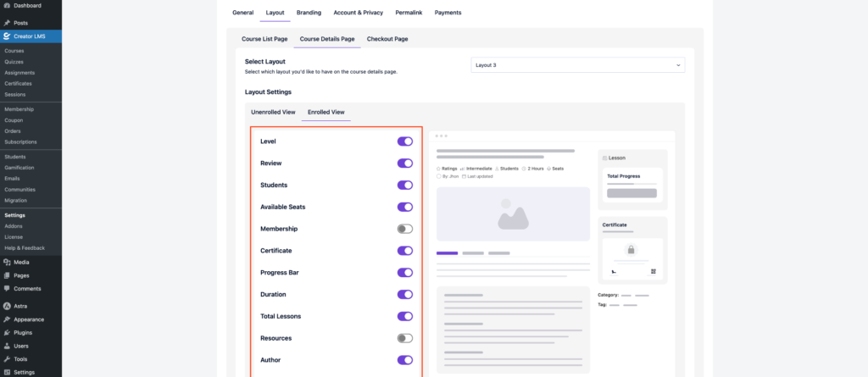Disable the Level toggle
The width and height of the screenshot is (868, 377).
point(404,141)
